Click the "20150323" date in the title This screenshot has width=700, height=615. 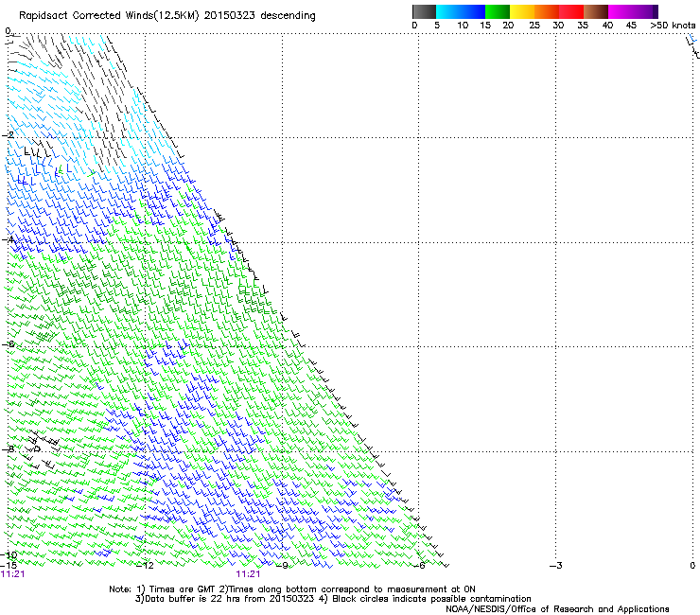pos(229,15)
